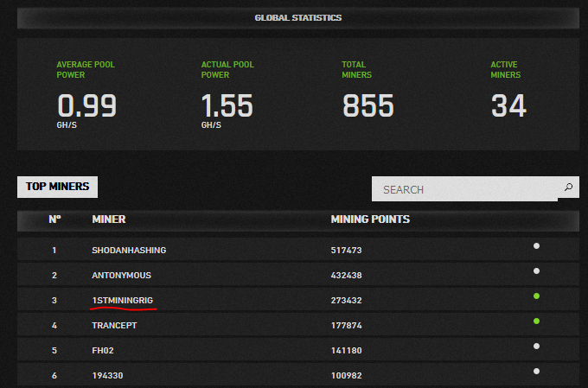Click the SHODANHASHING status dot
588x388 pixels.
click(536, 246)
